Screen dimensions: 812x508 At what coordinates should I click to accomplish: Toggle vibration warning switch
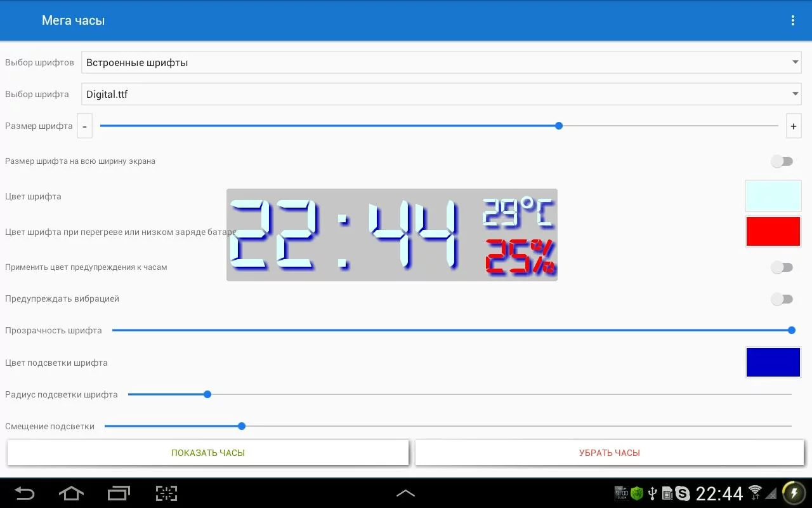782,299
